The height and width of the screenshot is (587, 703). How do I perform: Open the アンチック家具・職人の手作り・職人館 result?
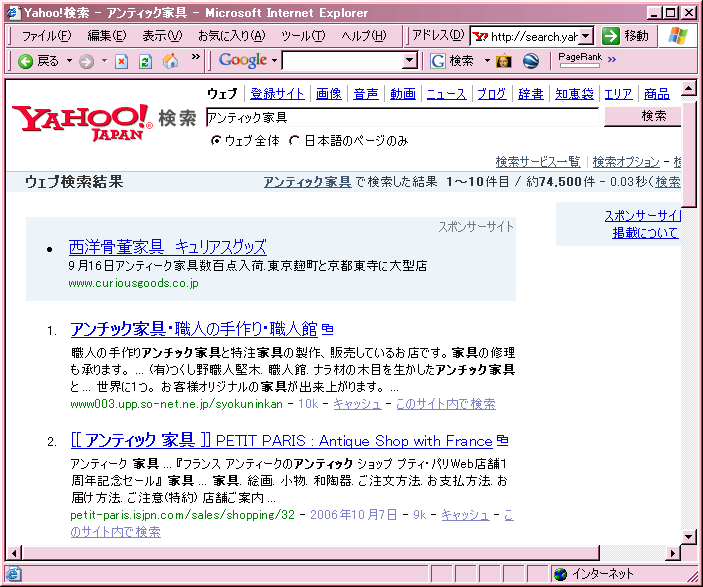pos(194,329)
